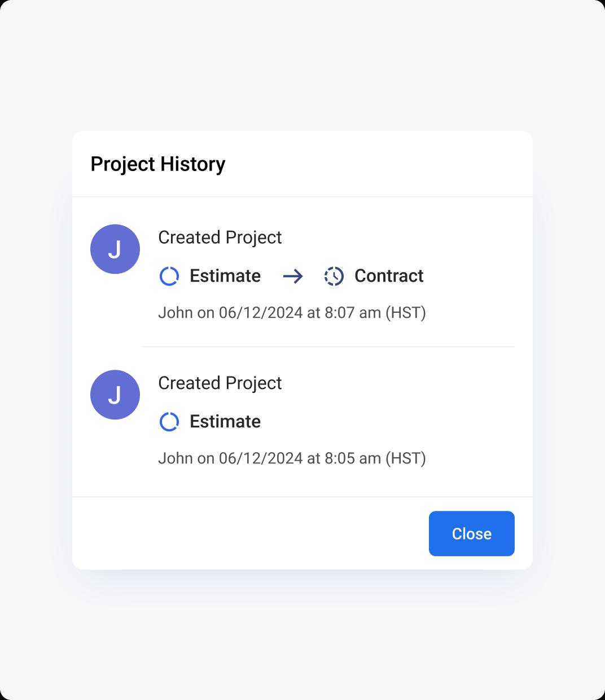Click the Estimate status icon in the second entry
The image size is (605, 700).
point(169,422)
